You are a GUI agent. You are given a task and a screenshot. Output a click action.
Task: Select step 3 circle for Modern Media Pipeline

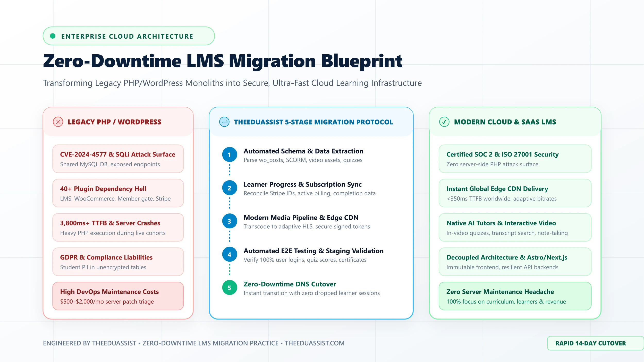pyautogui.click(x=230, y=221)
